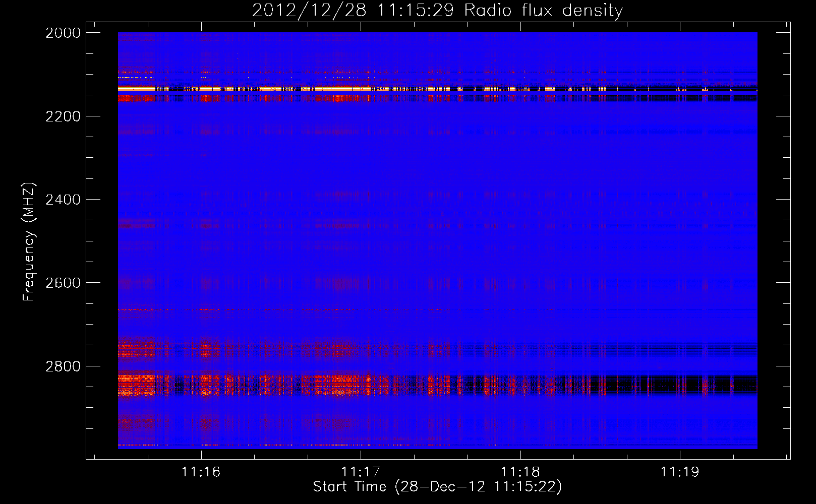Click the 2800 frequency tick label
Screen dimensions: 816x504
(63, 366)
